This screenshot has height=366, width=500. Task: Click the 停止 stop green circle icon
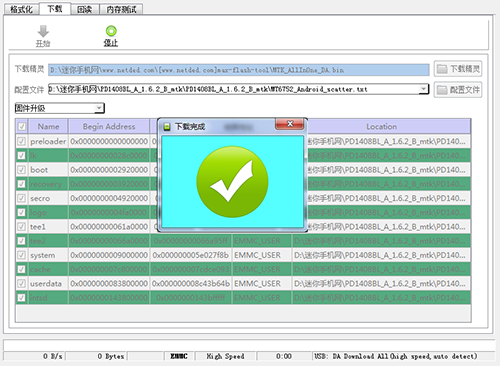pyautogui.click(x=111, y=31)
